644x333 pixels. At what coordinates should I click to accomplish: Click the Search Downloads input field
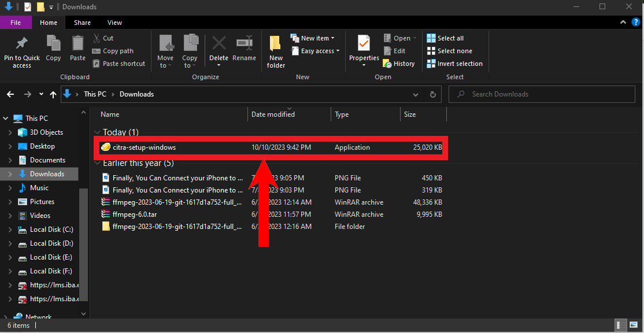pos(543,94)
